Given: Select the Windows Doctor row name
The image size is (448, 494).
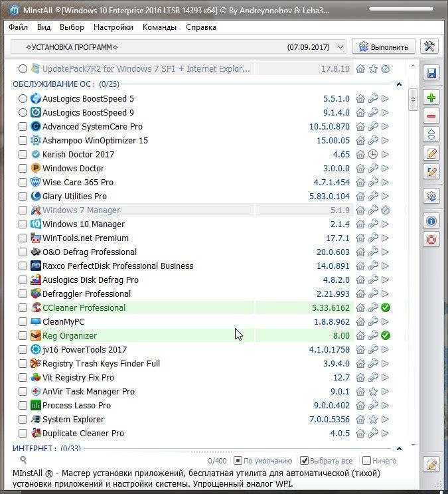Looking at the screenshot, I should (x=73, y=168).
